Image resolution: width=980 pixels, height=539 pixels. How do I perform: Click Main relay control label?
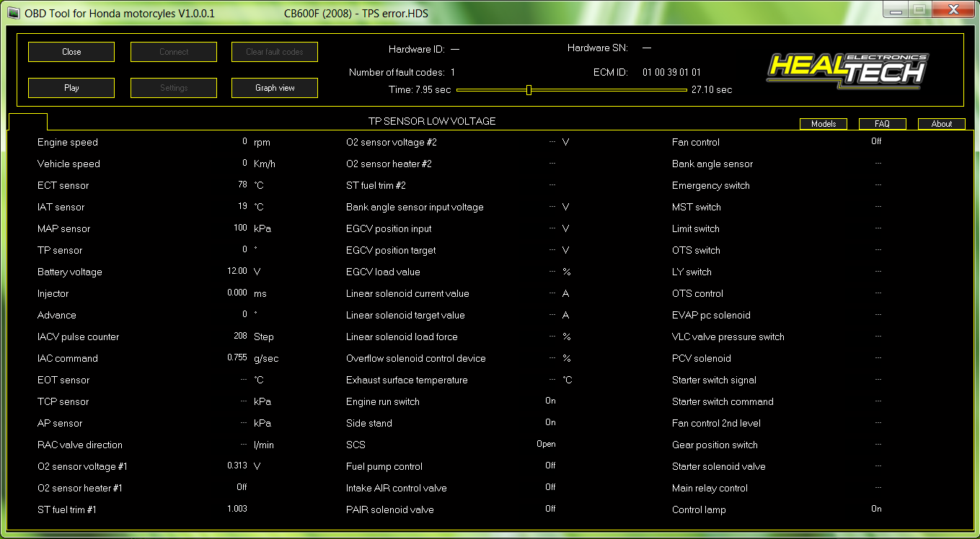point(710,488)
